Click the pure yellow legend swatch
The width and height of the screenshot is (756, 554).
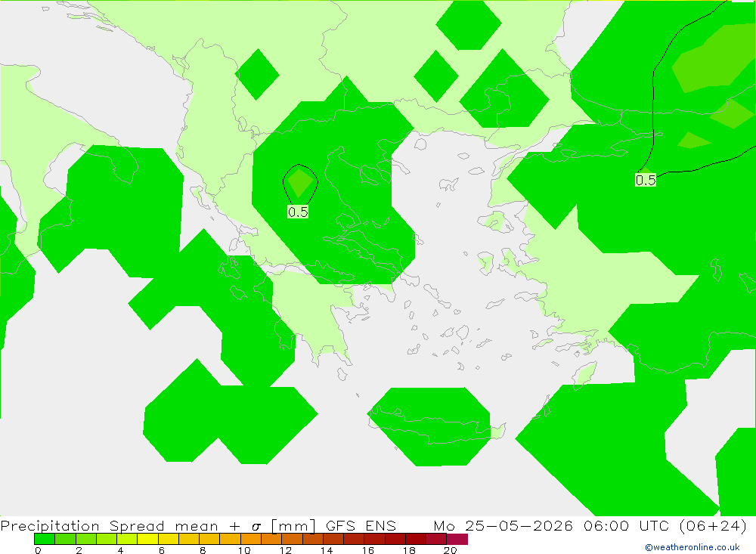coord(147,539)
